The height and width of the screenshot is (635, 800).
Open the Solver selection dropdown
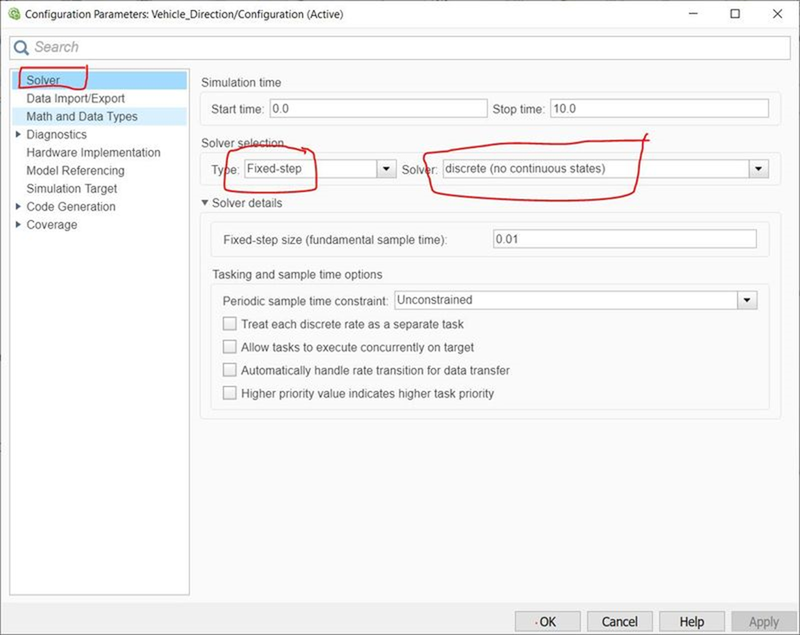coord(758,169)
